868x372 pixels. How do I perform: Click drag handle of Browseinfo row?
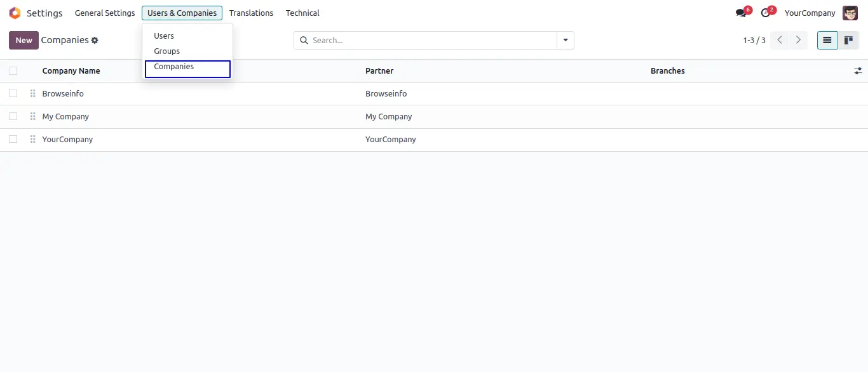32,94
